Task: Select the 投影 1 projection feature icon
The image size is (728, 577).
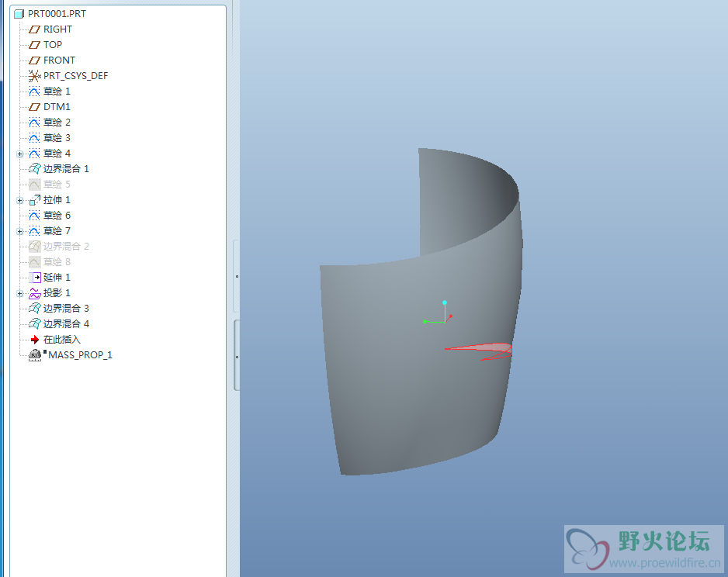Action: (x=34, y=293)
